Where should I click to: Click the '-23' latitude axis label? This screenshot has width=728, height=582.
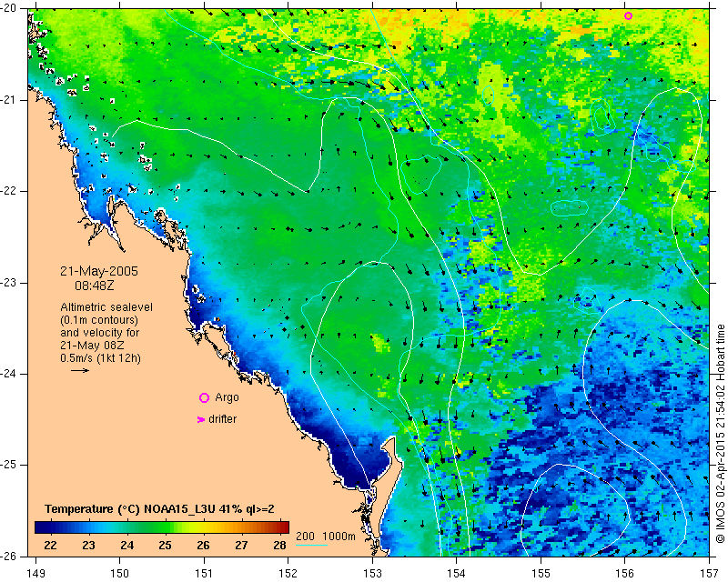[x=10, y=283]
